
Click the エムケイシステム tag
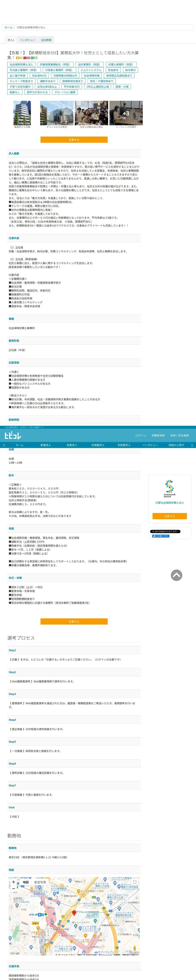click(91, 70)
